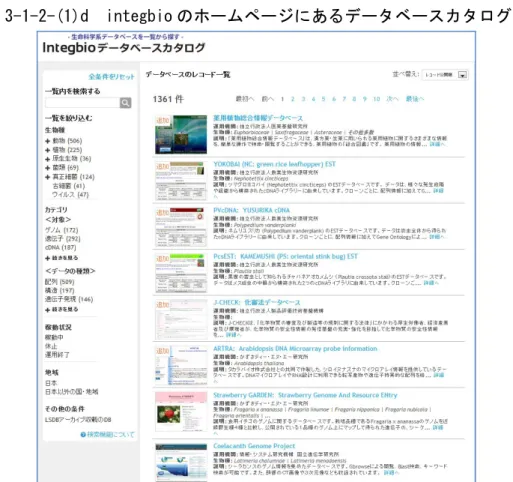
Task: Click the 全条件をリセット link
Action: [x=111, y=77]
